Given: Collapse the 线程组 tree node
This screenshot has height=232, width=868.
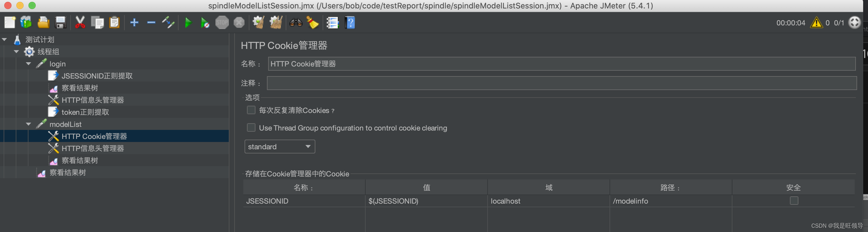Looking at the screenshot, I should coord(16,52).
